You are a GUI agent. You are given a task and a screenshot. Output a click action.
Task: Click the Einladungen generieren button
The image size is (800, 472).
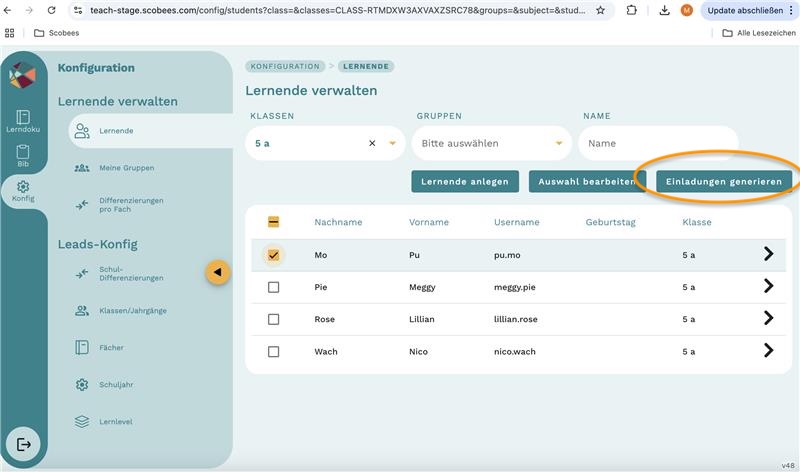pyautogui.click(x=724, y=181)
